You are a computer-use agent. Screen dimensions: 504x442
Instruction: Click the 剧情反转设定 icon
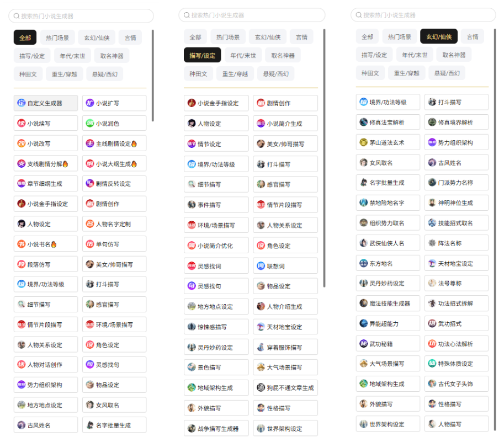(89, 184)
